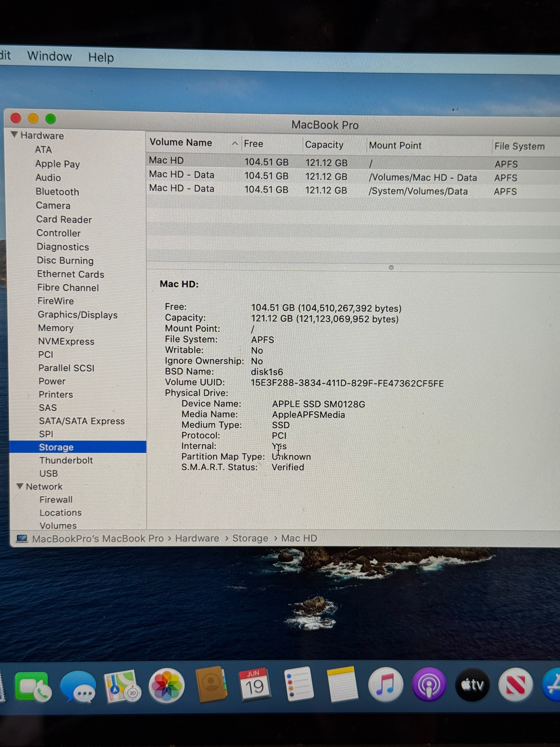
Task: Collapse the Hardware section triangle
Action: tap(14, 134)
